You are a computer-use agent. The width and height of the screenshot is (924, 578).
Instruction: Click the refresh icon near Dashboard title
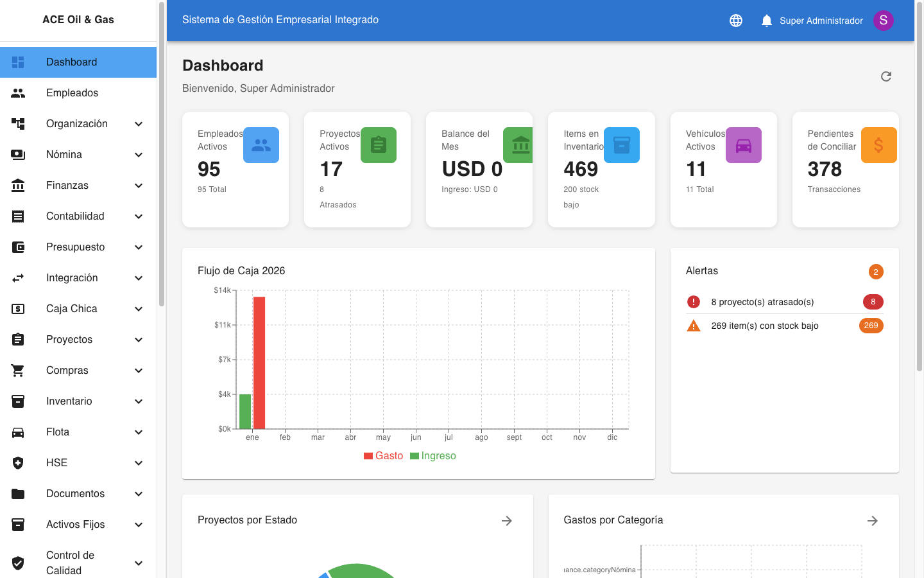point(886,76)
